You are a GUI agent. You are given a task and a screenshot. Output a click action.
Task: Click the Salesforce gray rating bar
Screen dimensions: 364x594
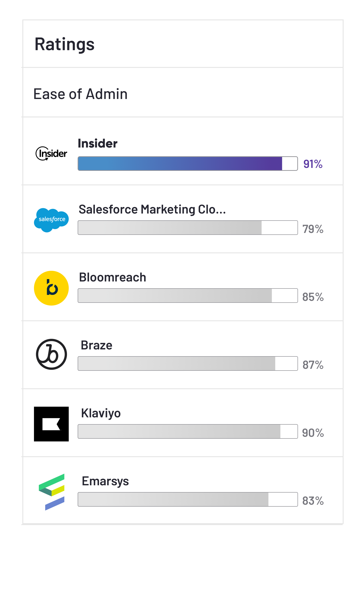pos(188,228)
